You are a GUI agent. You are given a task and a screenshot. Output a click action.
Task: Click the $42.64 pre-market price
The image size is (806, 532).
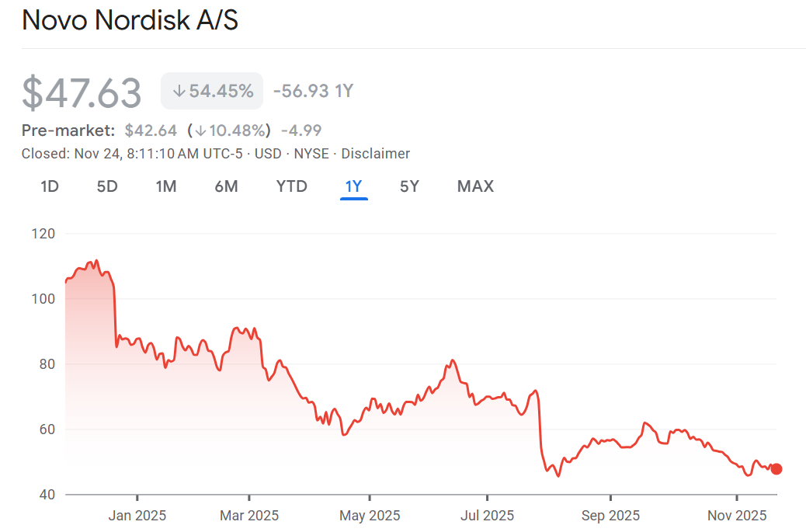(x=151, y=130)
